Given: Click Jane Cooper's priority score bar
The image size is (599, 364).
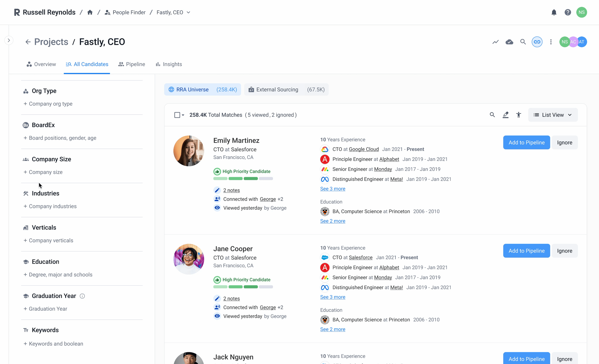Looking at the screenshot, I should [x=243, y=287].
